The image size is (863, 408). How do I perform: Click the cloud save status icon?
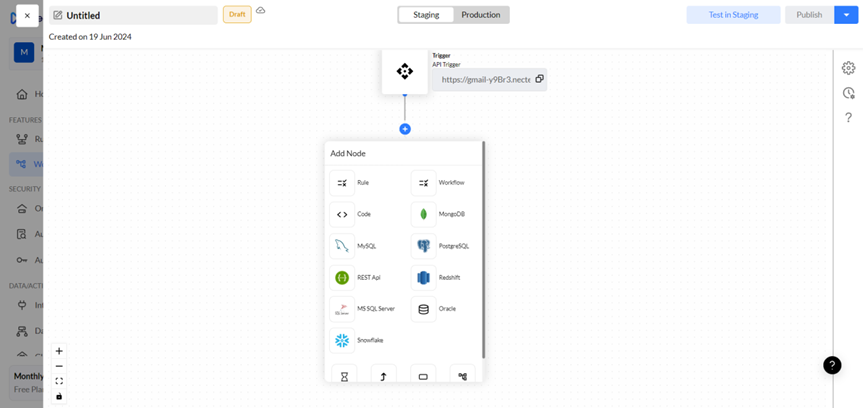(x=261, y=10)
